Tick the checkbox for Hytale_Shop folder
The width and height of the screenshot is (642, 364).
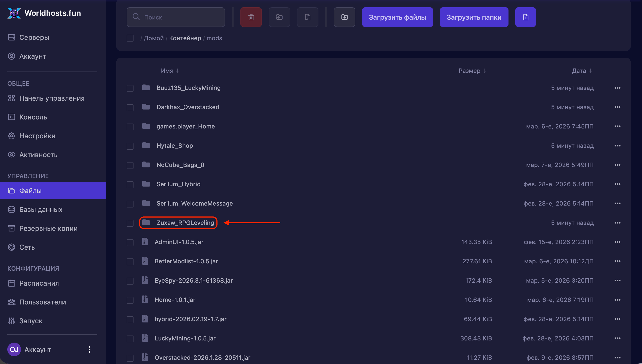[130, 146]
